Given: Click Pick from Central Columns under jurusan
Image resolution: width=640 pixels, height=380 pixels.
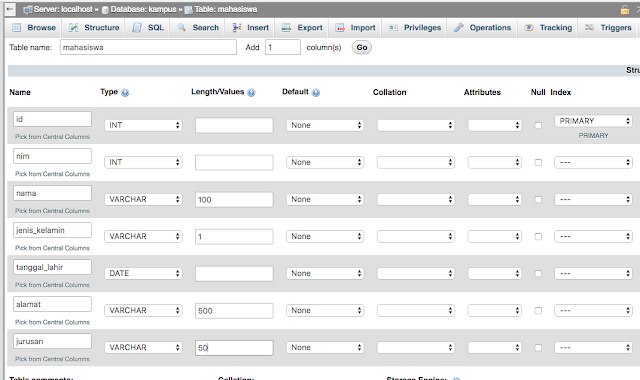Looking at the screenshot, I should [x=52, y=359].
